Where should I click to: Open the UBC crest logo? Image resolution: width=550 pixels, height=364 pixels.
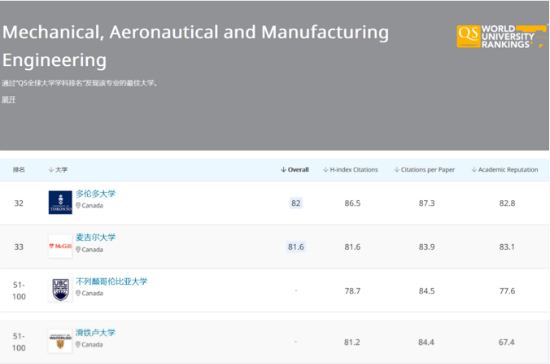60,290
